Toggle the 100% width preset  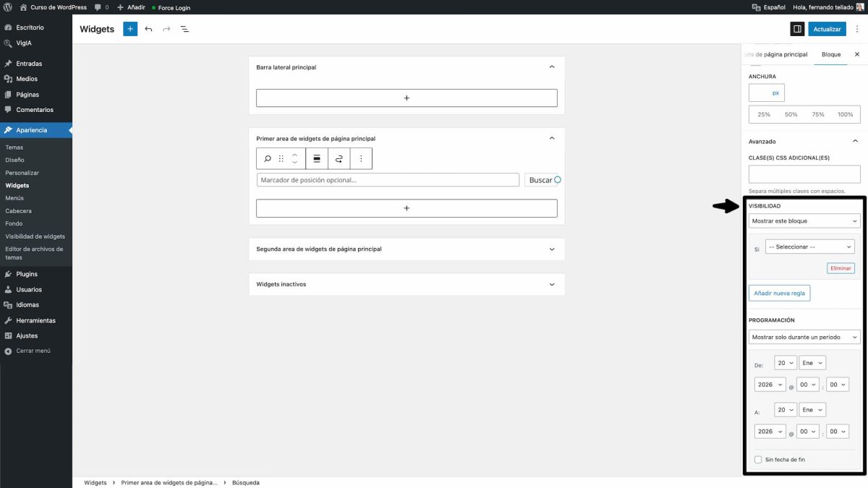coord(847,114)
